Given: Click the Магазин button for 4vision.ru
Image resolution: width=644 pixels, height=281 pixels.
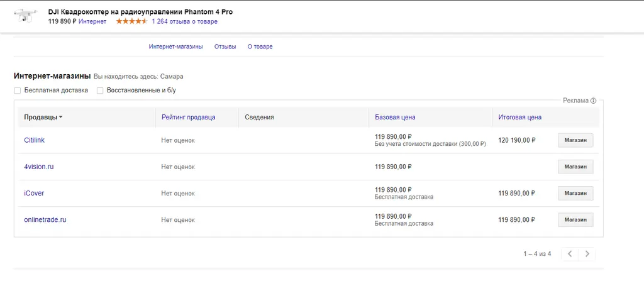Looking at the screenshot, I should 575,167.
